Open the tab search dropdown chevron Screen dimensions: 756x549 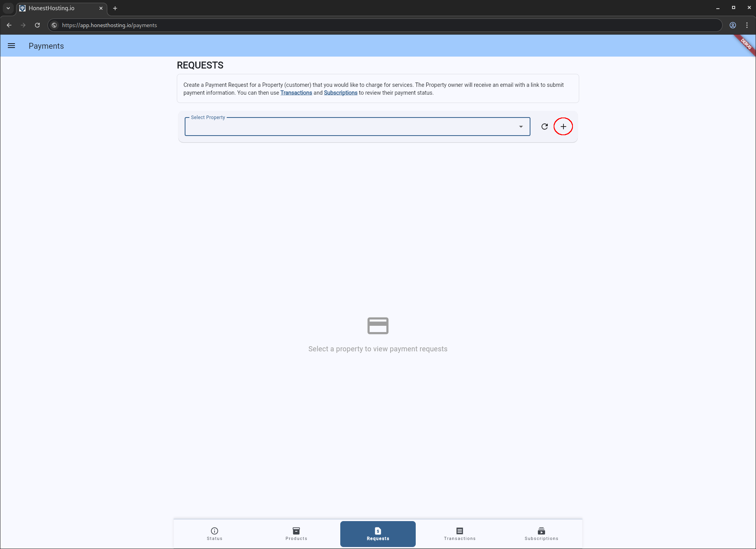[8, 8]
